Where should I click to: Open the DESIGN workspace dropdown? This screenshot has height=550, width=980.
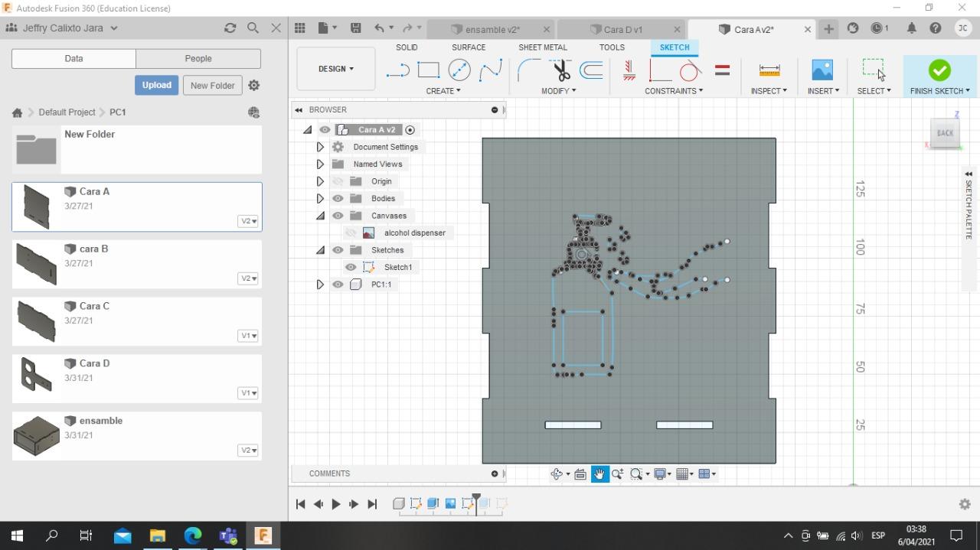pyautogui.click(x=336, y=69)
